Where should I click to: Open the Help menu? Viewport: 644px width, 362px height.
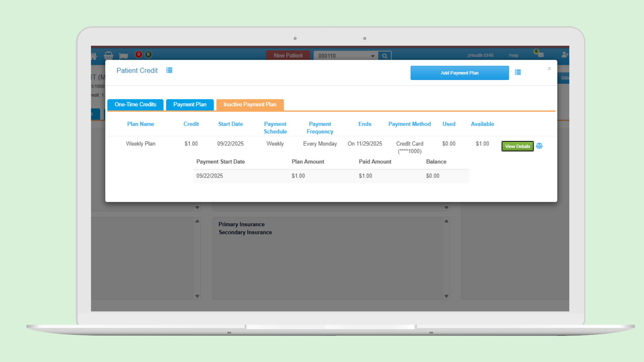514,56
